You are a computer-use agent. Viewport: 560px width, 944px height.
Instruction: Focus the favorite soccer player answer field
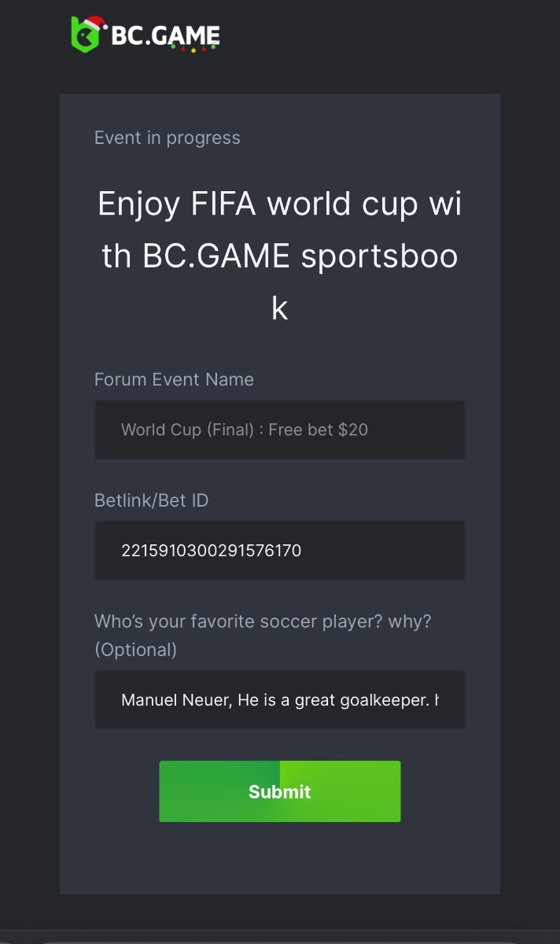(279, 700)
